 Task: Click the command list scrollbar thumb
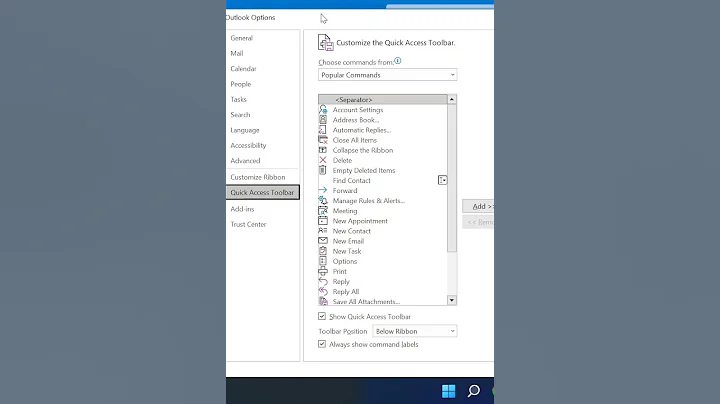point(452,178)
